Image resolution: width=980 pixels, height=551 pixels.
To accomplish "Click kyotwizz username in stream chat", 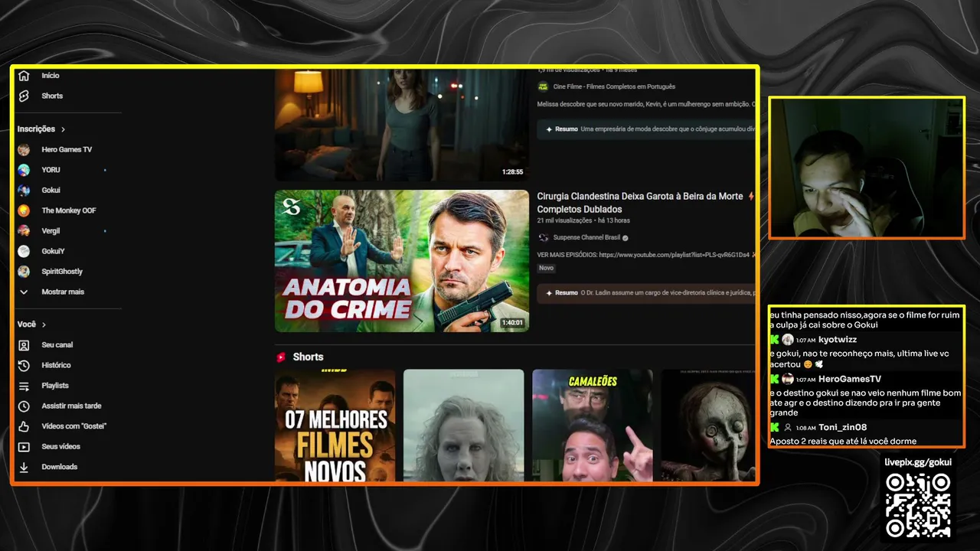I will 838,340.
